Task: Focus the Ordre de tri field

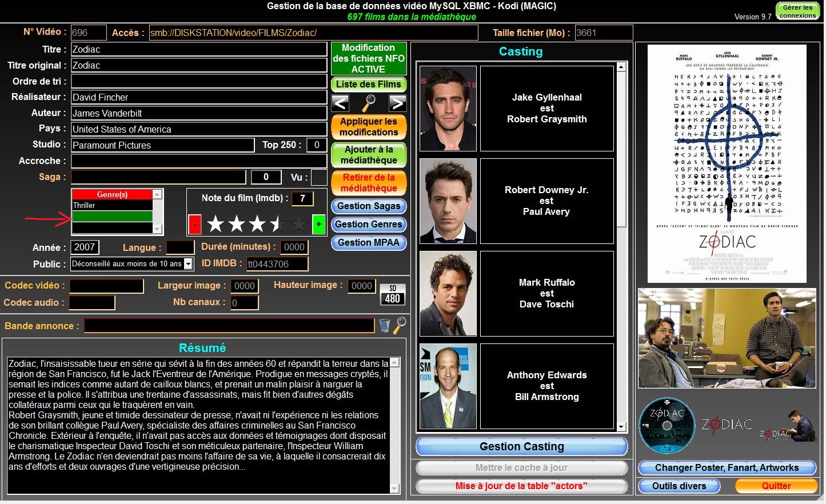Action: 199,81
